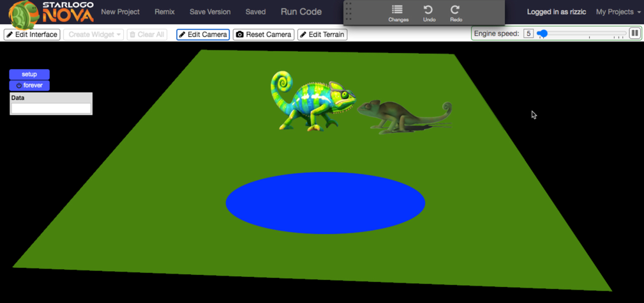
Task: Click the Clear All button
Action: [x=147, y=35]
